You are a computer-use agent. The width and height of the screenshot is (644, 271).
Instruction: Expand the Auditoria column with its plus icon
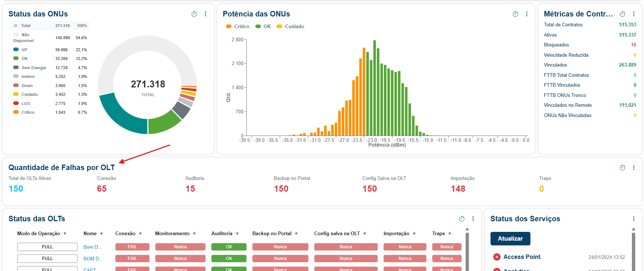[x=237, y=233]
